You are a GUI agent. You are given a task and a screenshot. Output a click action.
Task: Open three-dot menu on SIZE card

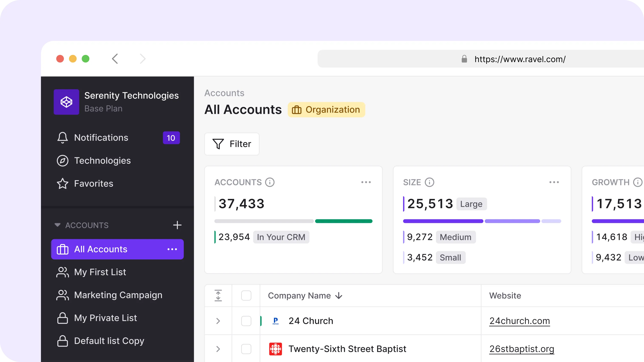point(554,182)
